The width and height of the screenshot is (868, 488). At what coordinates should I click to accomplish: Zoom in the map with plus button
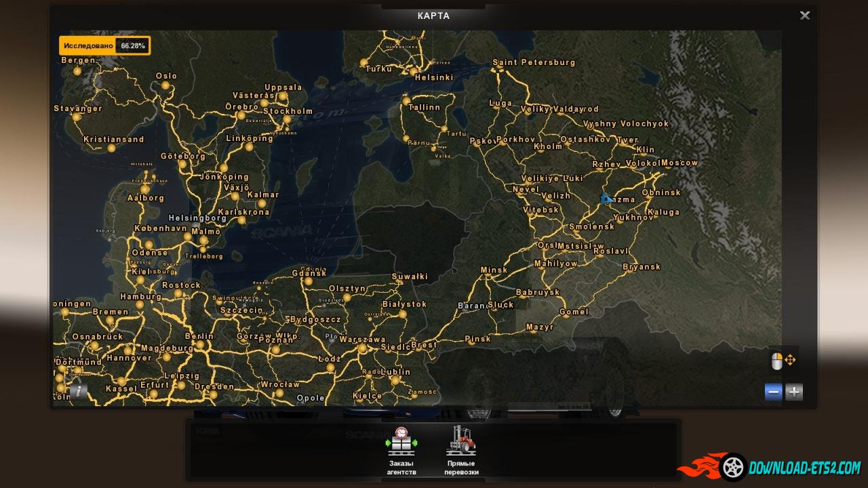(794, 392)
